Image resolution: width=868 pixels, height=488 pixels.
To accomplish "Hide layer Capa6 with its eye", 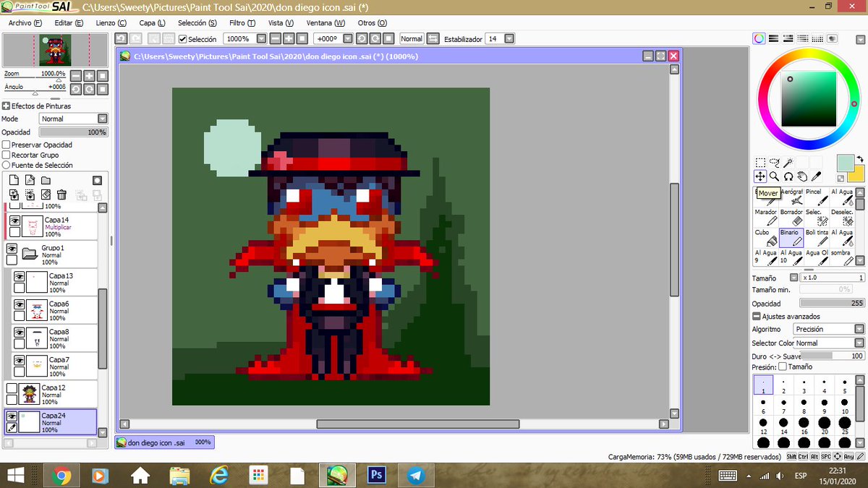I will [x=20, y=305].
